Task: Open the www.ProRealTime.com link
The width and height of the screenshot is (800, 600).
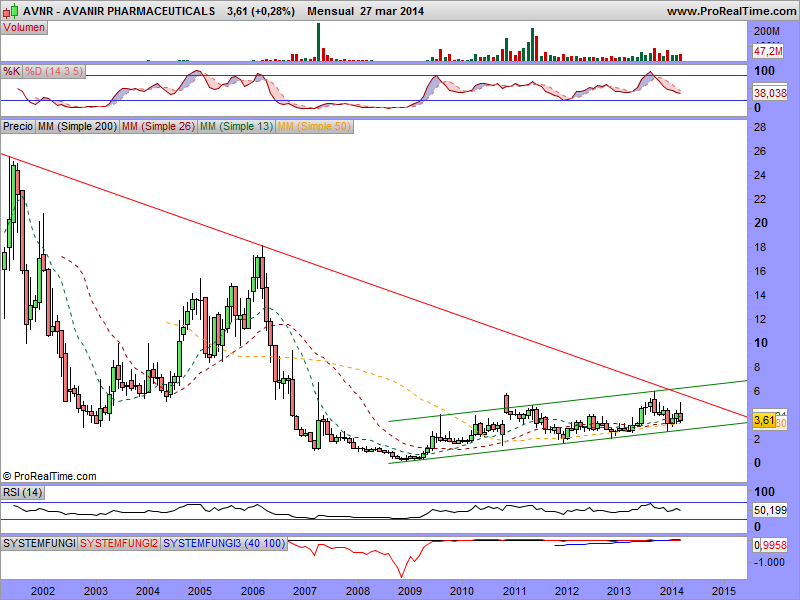Action: [731, 11]
